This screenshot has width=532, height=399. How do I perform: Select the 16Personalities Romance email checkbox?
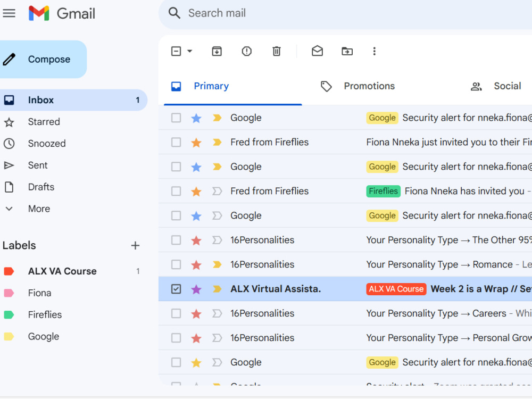tap(176, 264)
